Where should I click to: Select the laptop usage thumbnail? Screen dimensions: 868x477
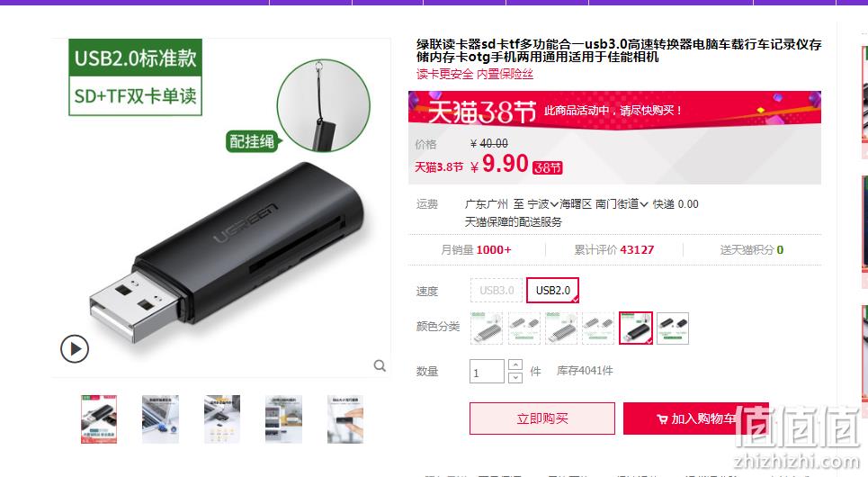tap(160, 419)
